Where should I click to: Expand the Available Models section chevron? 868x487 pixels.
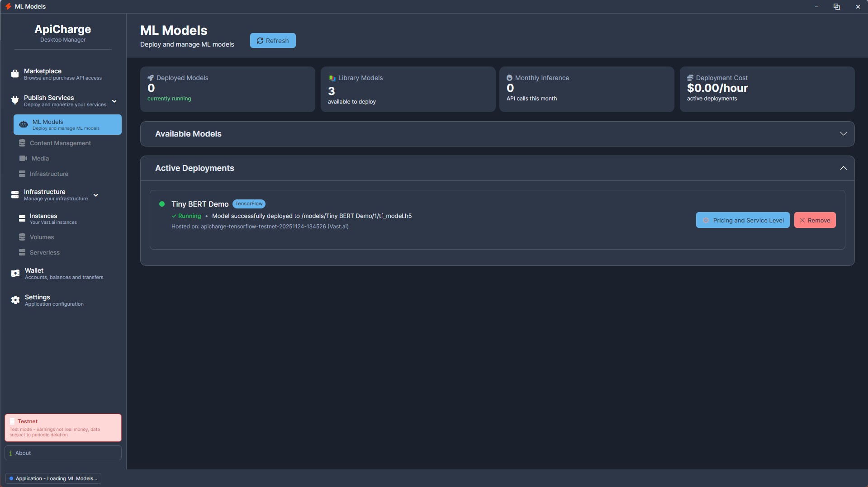coord(843,133)
